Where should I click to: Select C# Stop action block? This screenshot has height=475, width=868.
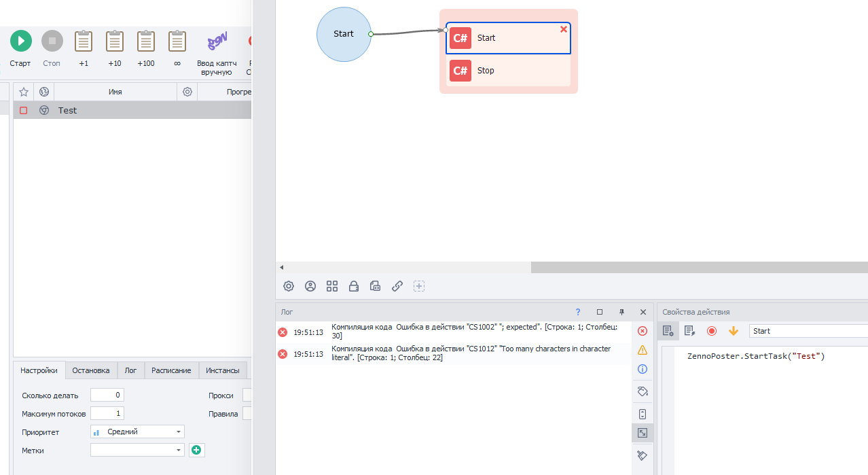[508, 71]
